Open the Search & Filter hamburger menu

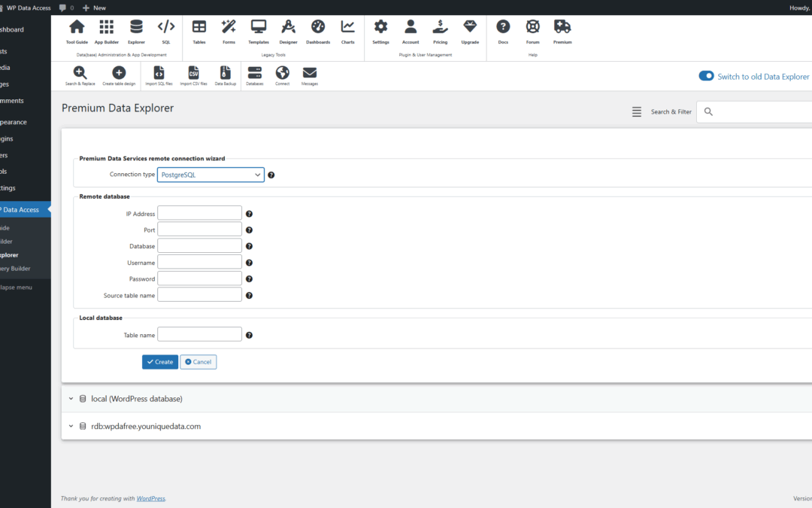coord(637,111)
